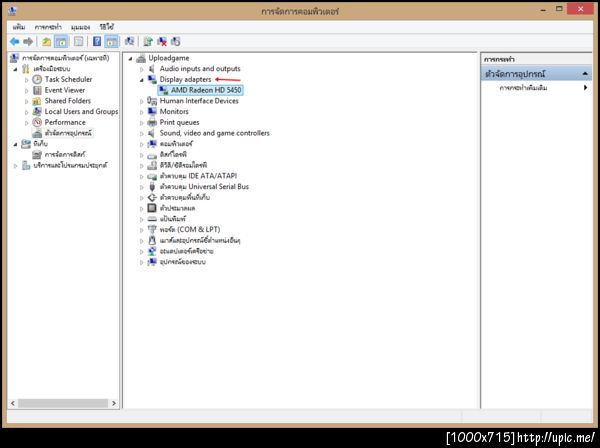Expand Services and Applications (บริการและโปรแกรมประยุกต์) node
The height and width of the screenshot is (448, 600).
coord(15,166)
